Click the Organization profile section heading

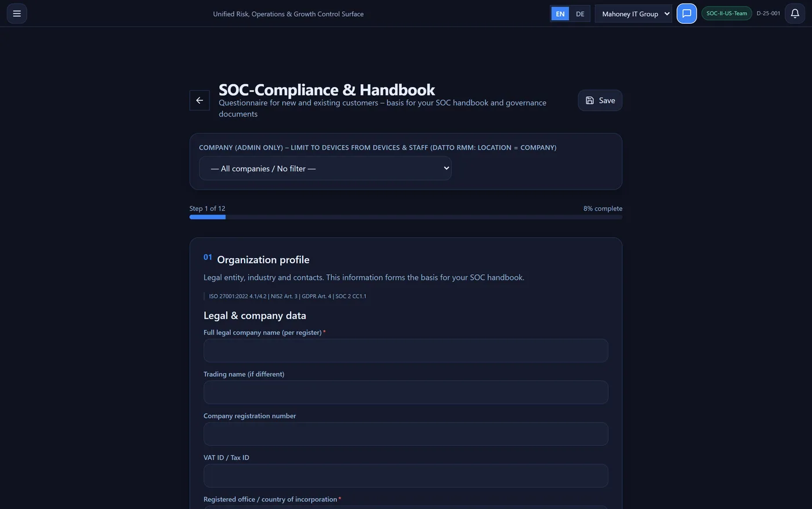pyautogui.click(x=263, y=259)
